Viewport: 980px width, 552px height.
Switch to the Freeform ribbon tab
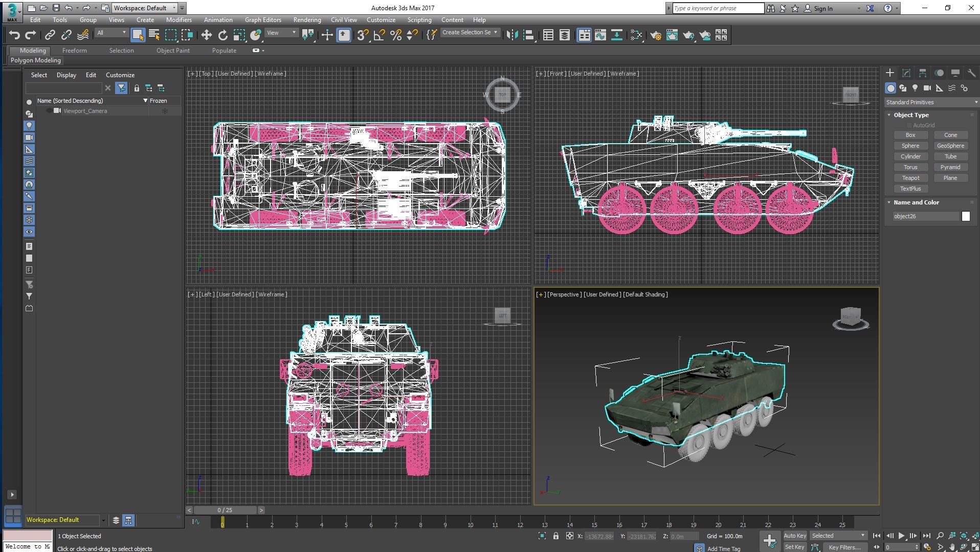click(75, 51)
